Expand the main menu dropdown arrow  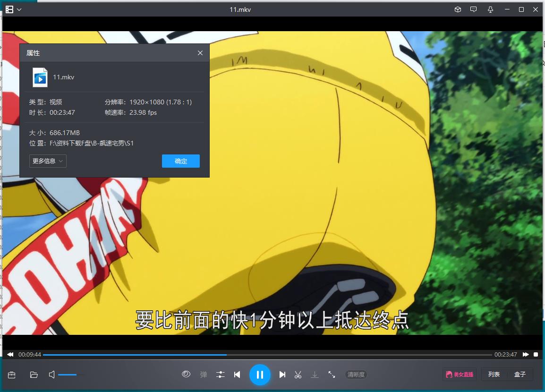click(x=19, y=10)
